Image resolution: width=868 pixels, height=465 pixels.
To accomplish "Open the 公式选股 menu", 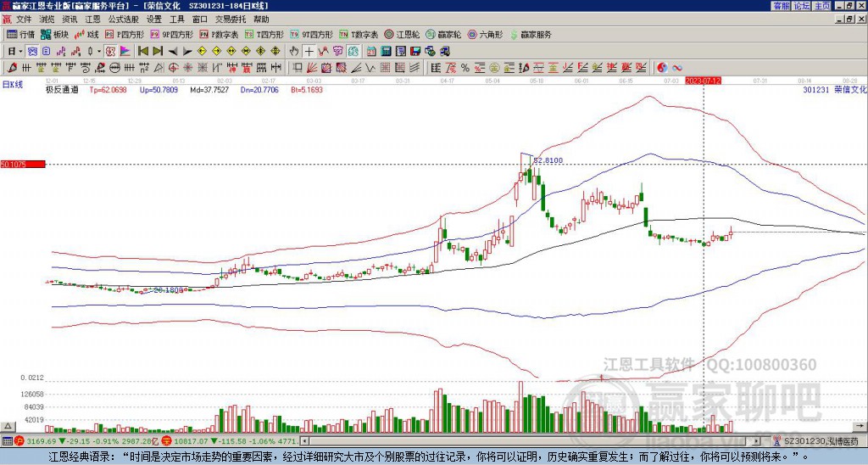I will tap(123, 20).
